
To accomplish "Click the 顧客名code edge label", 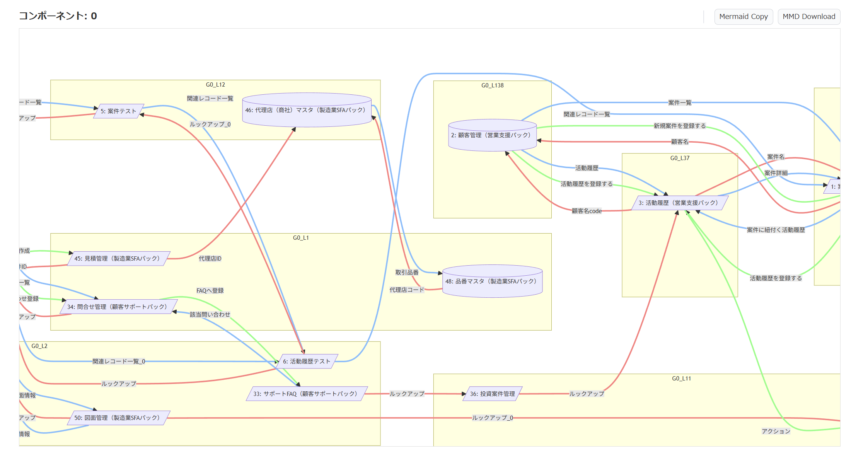I will coord(586,211).
